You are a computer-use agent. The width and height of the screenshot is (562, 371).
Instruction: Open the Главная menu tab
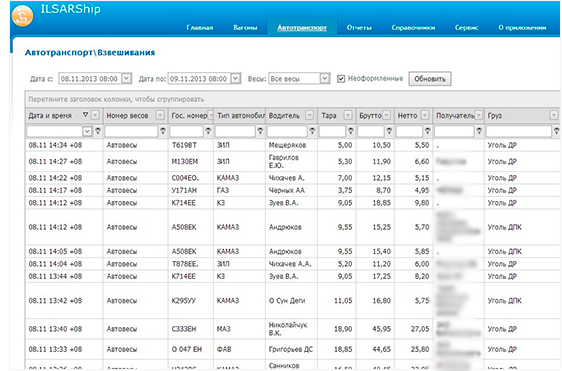(x=200, y=28)
